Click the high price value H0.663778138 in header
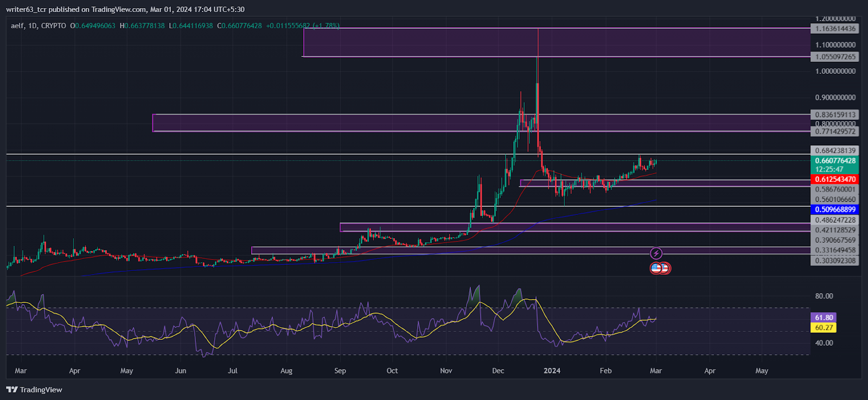 click(x=142, y=26)
